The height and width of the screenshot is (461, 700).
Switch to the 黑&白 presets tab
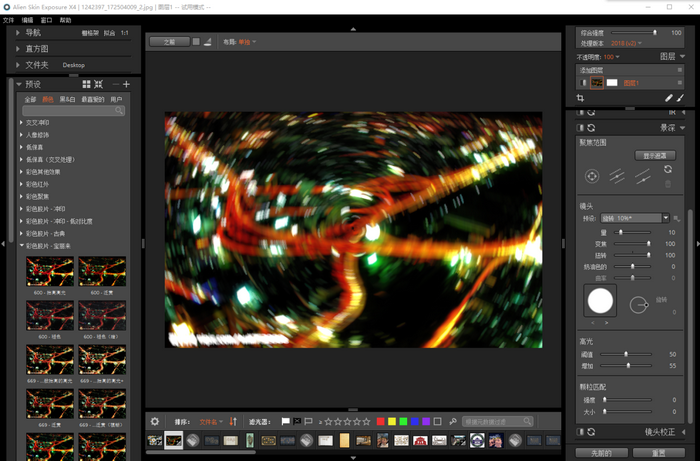67,99
